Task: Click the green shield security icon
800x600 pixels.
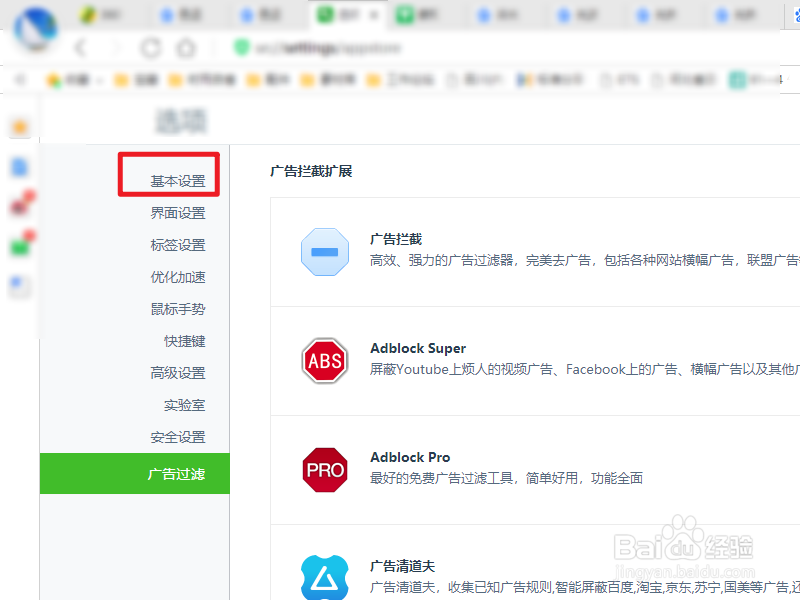Action: tap(241, 48)
